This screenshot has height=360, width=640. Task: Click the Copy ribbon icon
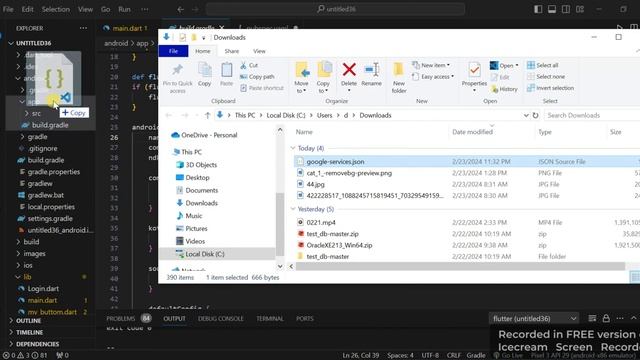(x=204, y=70)
